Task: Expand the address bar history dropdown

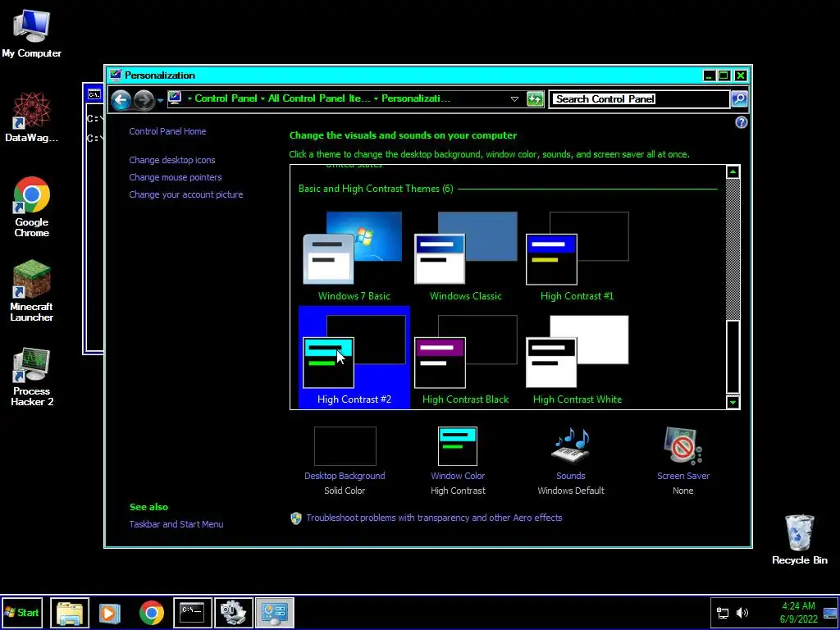Action: pos(514,99)
